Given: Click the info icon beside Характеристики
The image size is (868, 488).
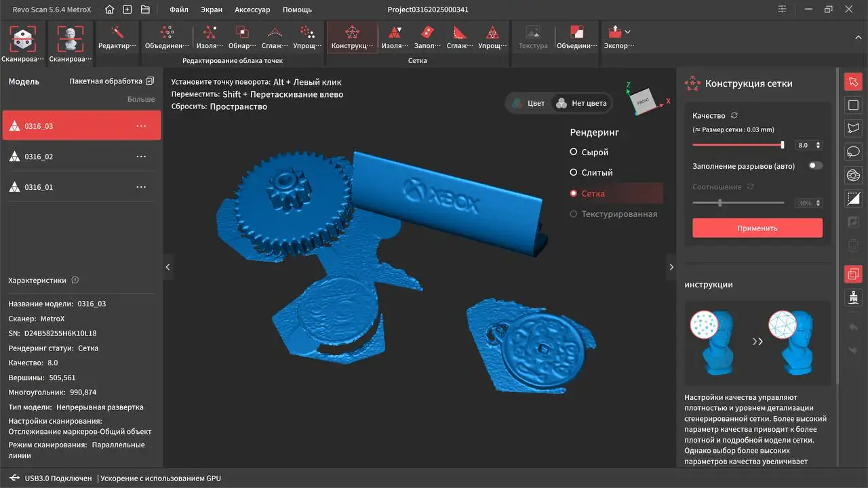Looking at the screenshot, I should (75, 280).
